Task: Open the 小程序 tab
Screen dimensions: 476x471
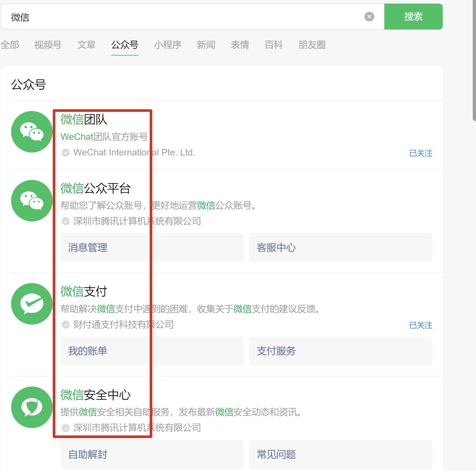Action: [168, 45]
